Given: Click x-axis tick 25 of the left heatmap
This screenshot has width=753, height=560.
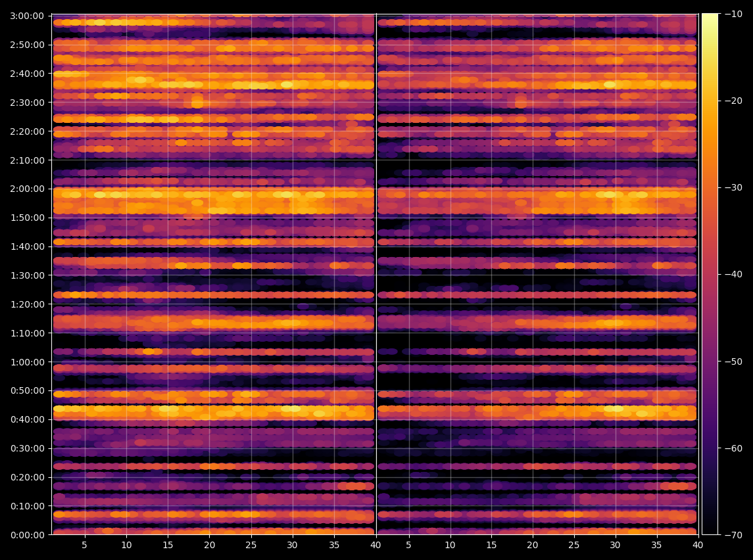Looking at the screenshot, I should click(251, 545).
